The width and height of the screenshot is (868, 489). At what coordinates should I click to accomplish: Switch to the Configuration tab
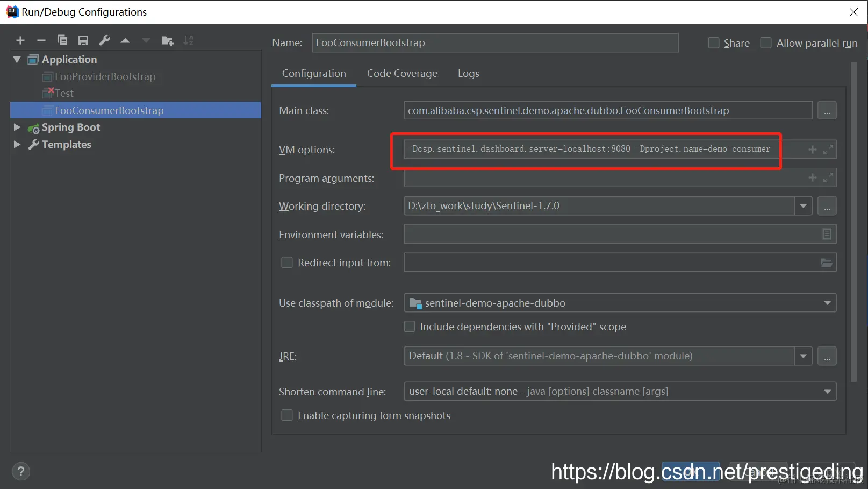[314, 74]
